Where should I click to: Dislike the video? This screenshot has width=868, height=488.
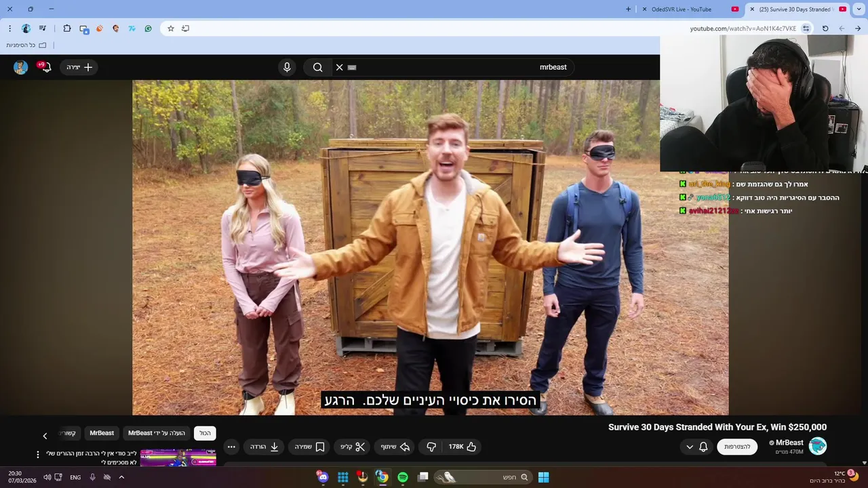pyautogui.click(x=431, y=447)
